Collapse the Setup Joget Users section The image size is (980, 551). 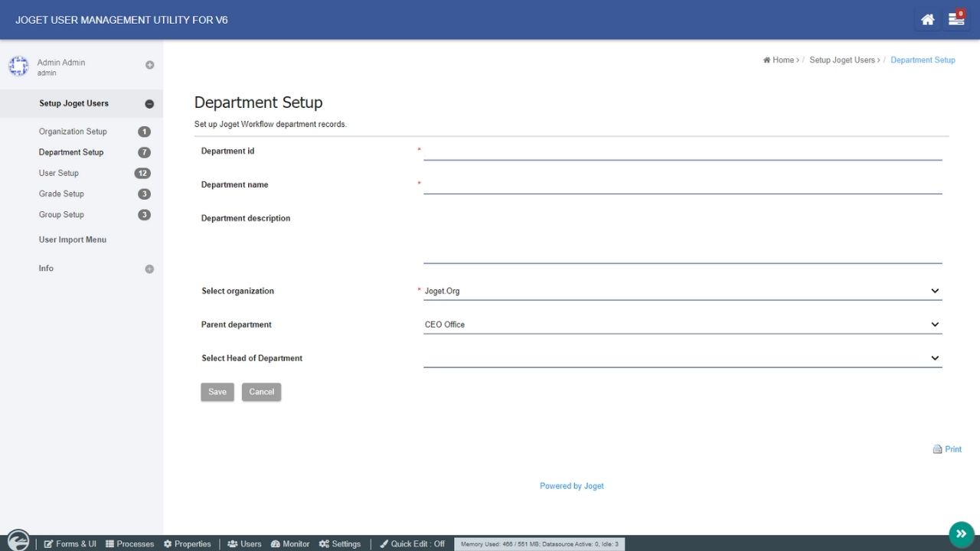pos(149,104)
